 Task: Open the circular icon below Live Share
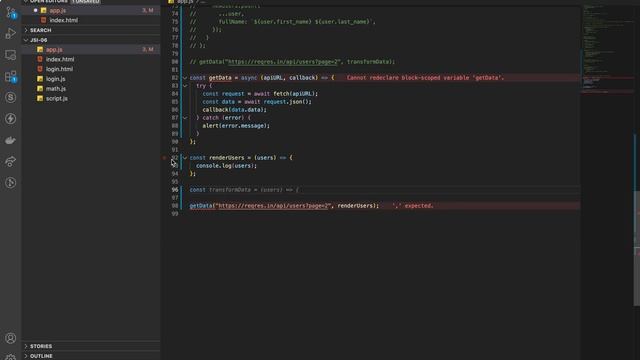pos(11,182)
